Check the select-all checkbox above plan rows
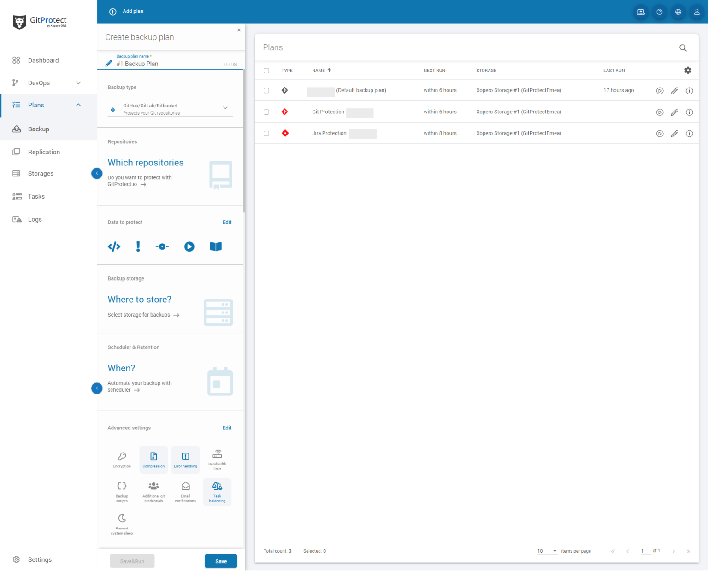The height and width of the screenshot is (588, 708). click(266, 70)
